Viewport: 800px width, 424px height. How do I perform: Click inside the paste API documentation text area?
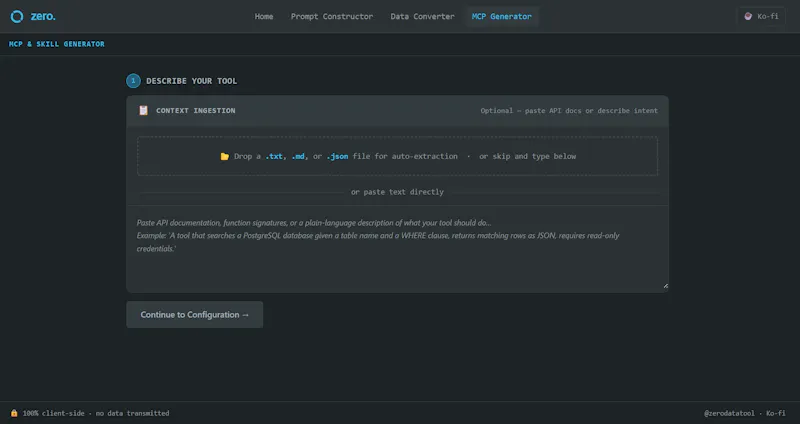point(397,249)
